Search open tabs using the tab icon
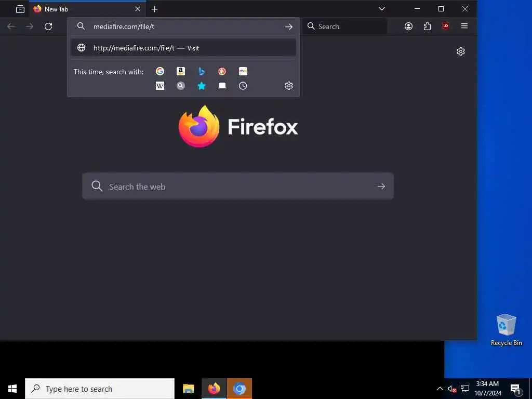The image size is (532, 399). point(222,86)
